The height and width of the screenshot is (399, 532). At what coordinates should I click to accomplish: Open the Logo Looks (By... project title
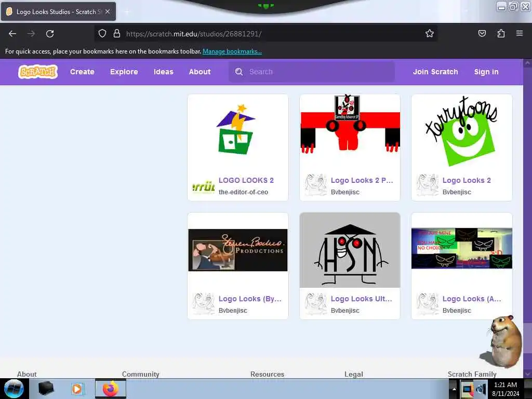click(x=250, y=299)
